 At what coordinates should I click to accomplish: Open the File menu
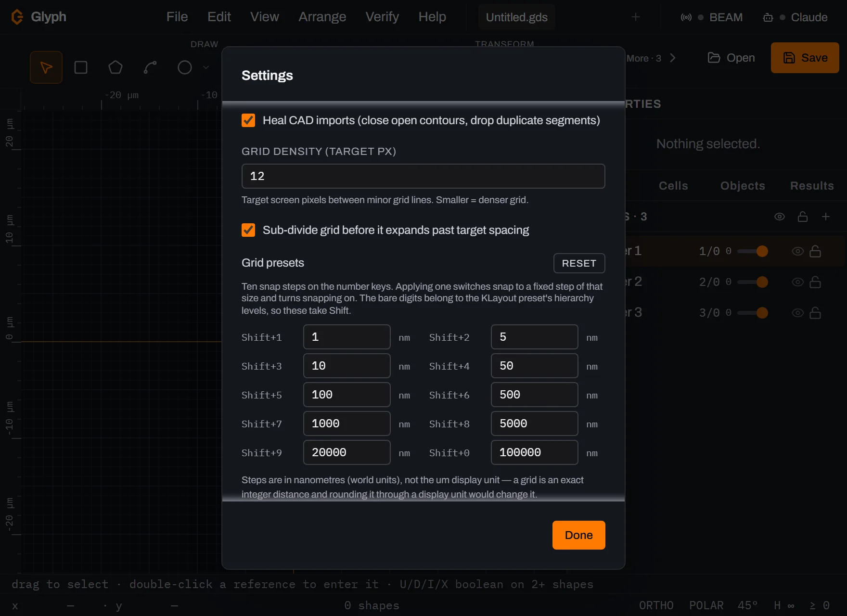coord(177,17)
